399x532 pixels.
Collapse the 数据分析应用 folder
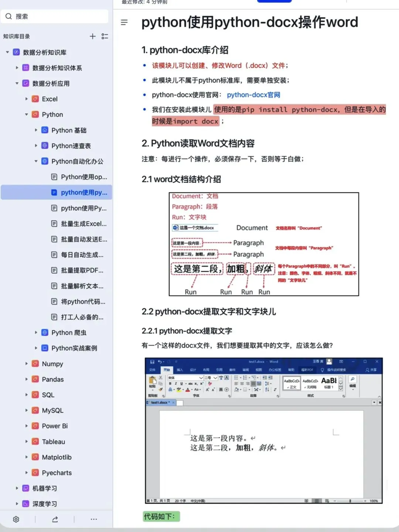pos(17,83)
